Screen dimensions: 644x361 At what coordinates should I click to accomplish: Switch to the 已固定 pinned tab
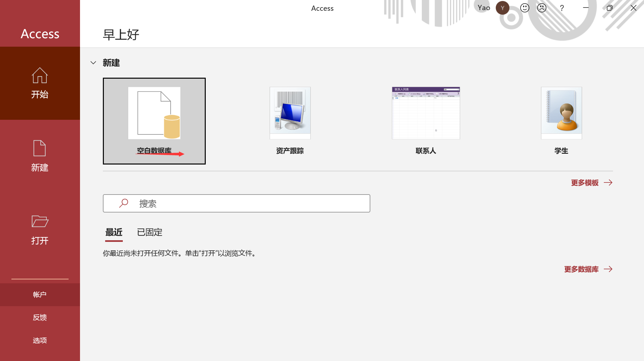[x=150, y=232]
